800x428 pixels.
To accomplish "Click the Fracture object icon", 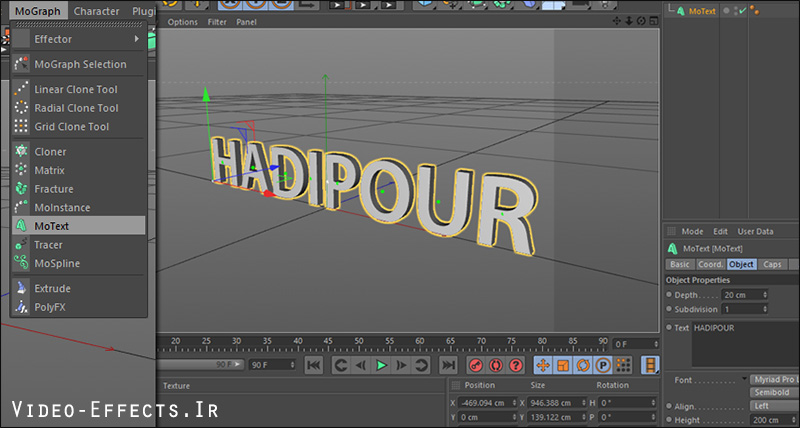I will click(x=21, y=189).
